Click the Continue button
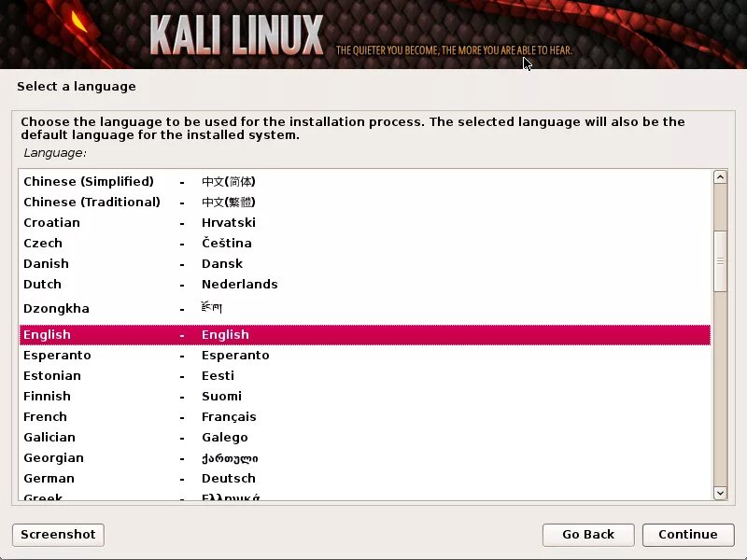The height and width of the screenshot is (560, 747). coord(688,535)
